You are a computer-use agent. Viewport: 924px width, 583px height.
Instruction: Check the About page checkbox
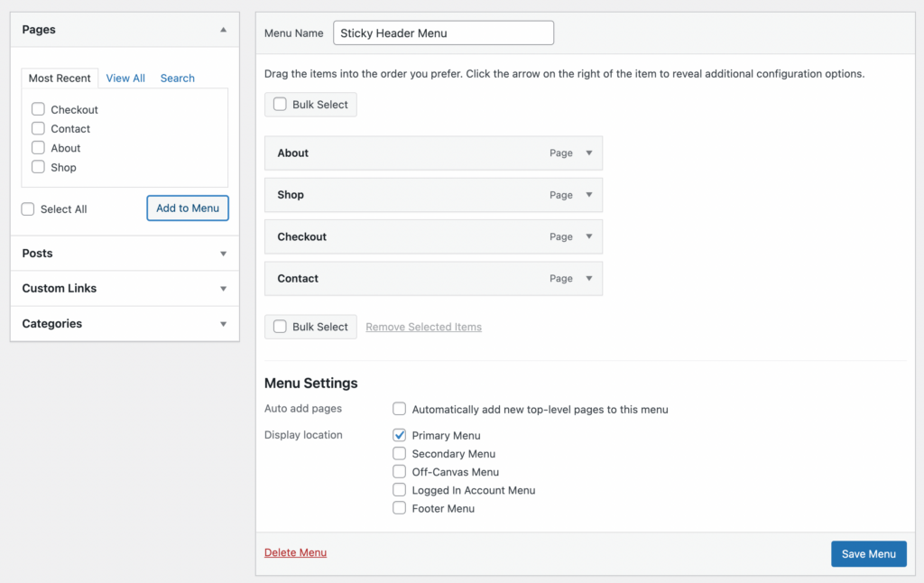click(38, 147)
